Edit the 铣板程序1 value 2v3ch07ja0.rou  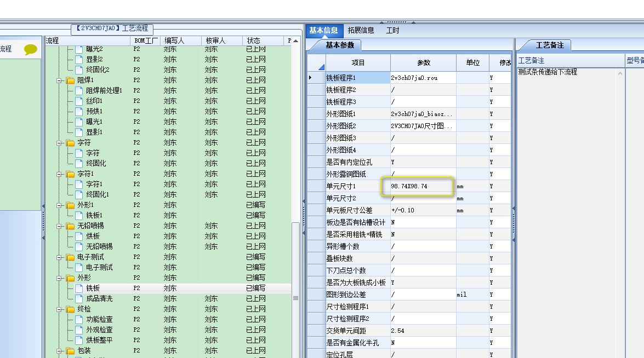(423, 78)
